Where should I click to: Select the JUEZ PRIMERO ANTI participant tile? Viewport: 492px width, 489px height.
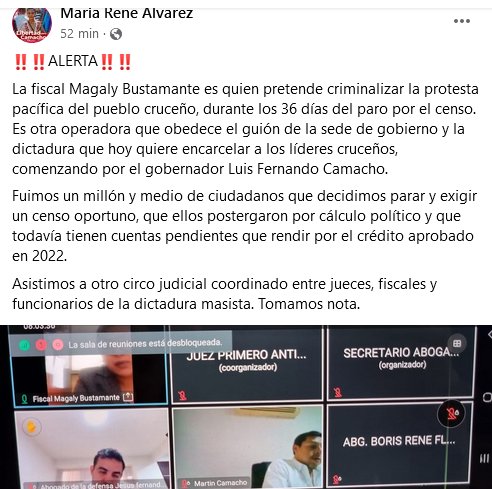coord(247,364)
